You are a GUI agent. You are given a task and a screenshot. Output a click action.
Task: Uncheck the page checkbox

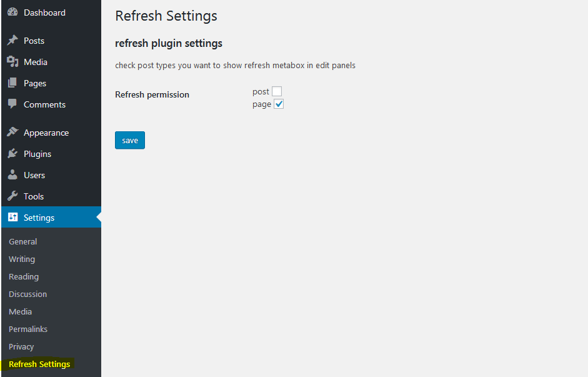coord(279,104)
